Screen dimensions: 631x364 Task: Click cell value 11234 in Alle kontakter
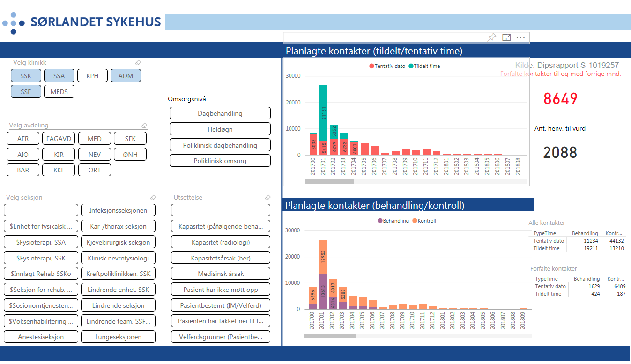(x=591, y=241)
